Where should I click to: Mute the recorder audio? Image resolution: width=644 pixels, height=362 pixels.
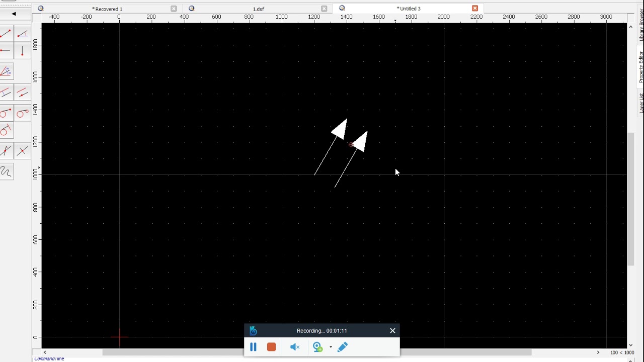pos(295,347)
